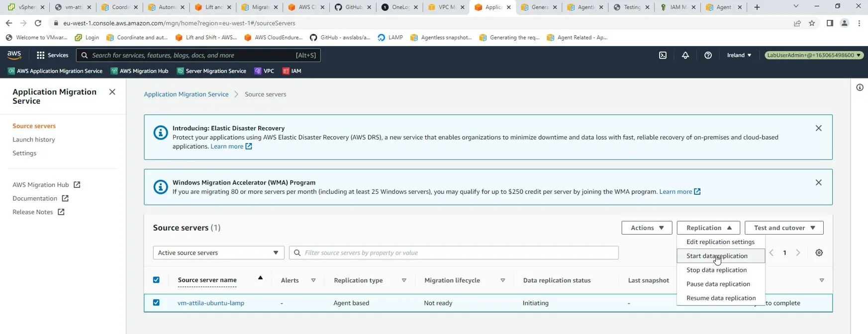Open the info panel icon at right edge
Viewport: 868px width, 334px height.
coord(860,87)
